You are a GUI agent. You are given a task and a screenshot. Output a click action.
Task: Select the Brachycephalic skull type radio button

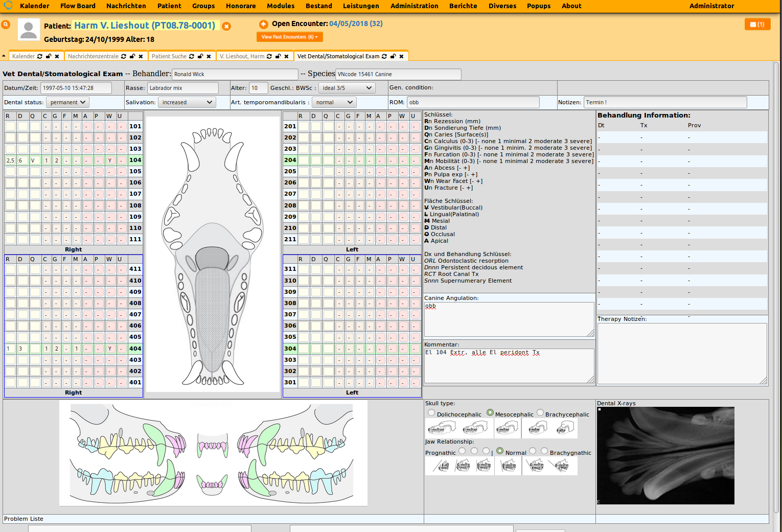pos(540,413)
